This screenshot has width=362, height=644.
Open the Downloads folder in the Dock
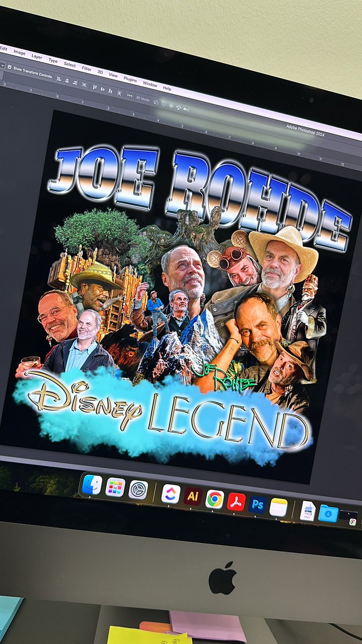tap(328, 514)
